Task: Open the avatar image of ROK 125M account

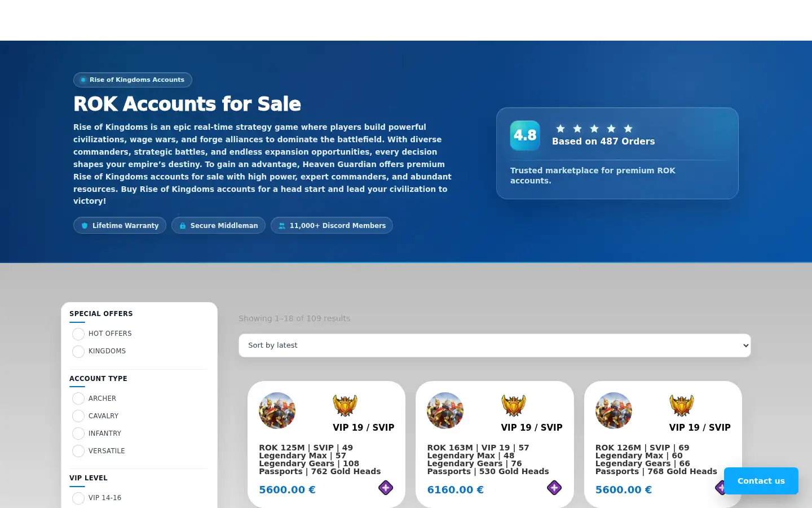Action: 277,410
